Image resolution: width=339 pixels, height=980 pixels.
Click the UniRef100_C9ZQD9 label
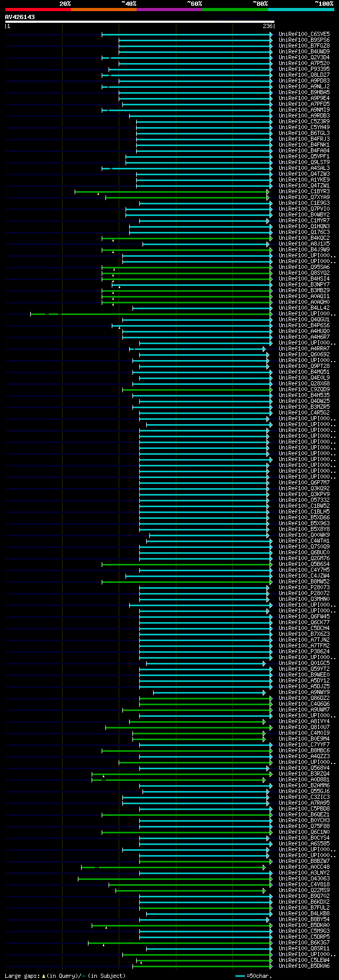point(304,390)
